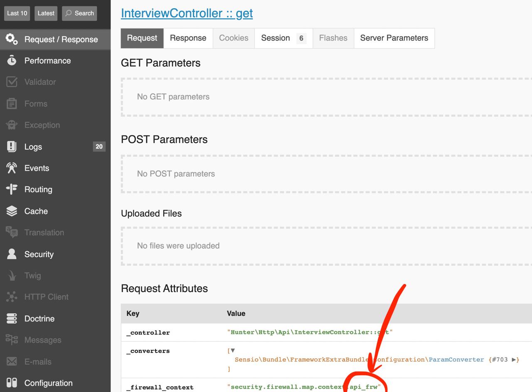Image resolution: width=532 pixels, height=392 pixels.
Task: Open the profiler Search
Action: 79,13
